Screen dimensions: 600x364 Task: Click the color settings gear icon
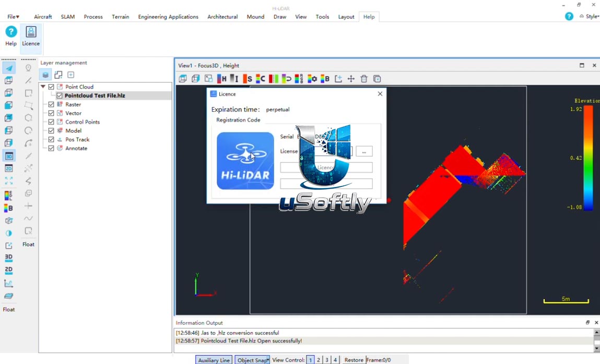[x=312, y=79]
